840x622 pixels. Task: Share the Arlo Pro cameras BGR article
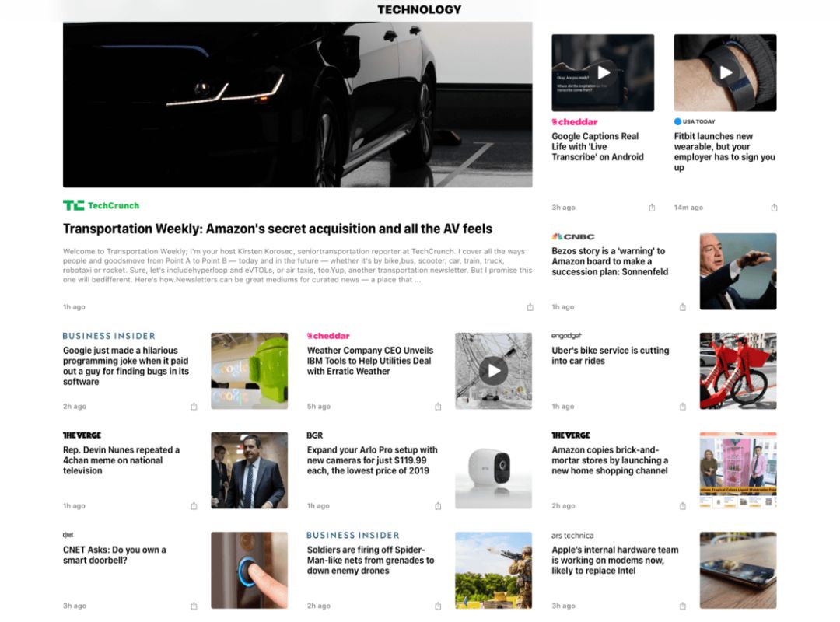(x=438, y=505)
